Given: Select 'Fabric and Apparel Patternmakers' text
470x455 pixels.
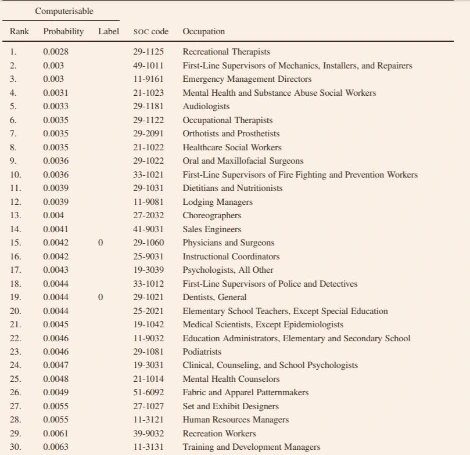Looking at the screenshot, I should (x=245, y=393).
